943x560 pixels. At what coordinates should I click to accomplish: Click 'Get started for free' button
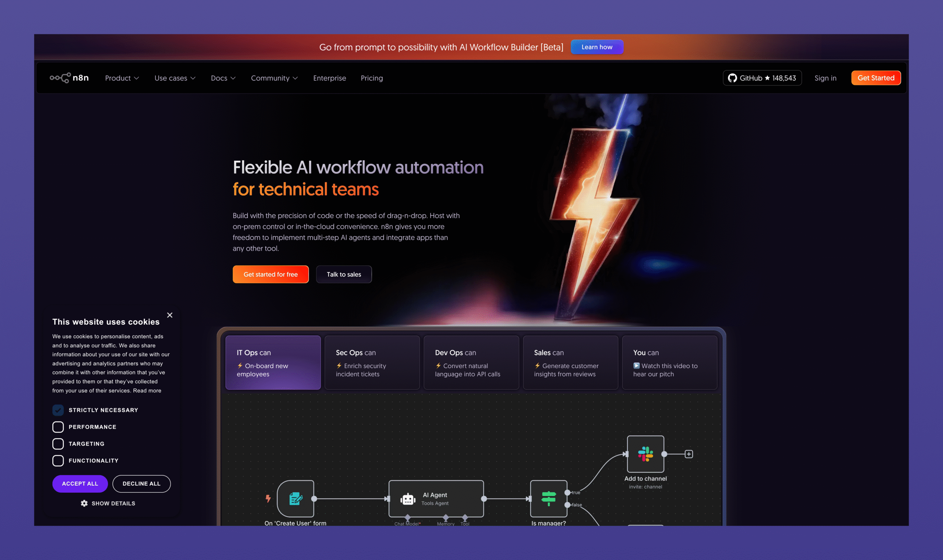[270, 274]
